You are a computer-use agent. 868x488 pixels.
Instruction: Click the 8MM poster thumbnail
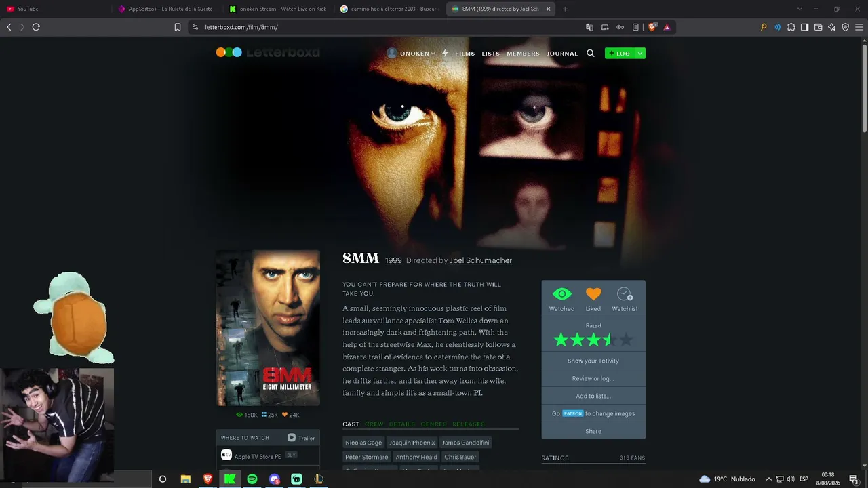coord(268,328)
